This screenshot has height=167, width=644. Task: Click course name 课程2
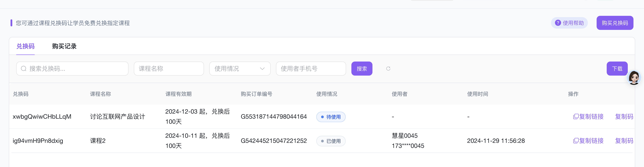98,141
